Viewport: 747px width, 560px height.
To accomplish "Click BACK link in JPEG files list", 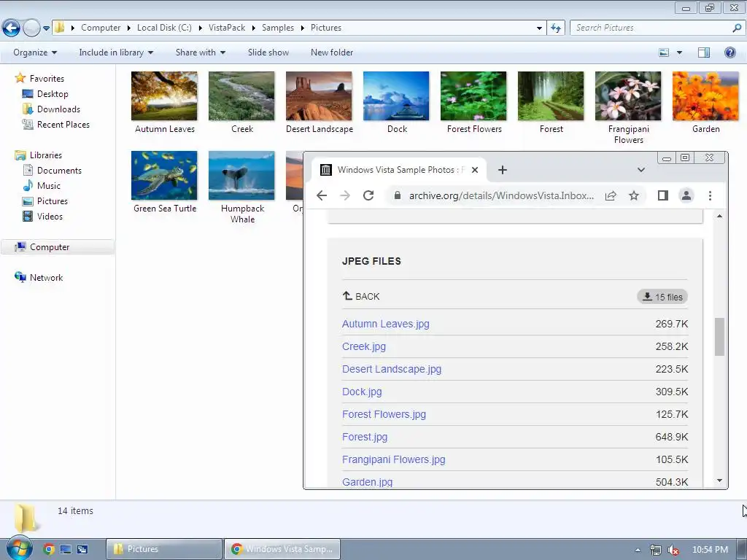I will [x=361, y=296].
